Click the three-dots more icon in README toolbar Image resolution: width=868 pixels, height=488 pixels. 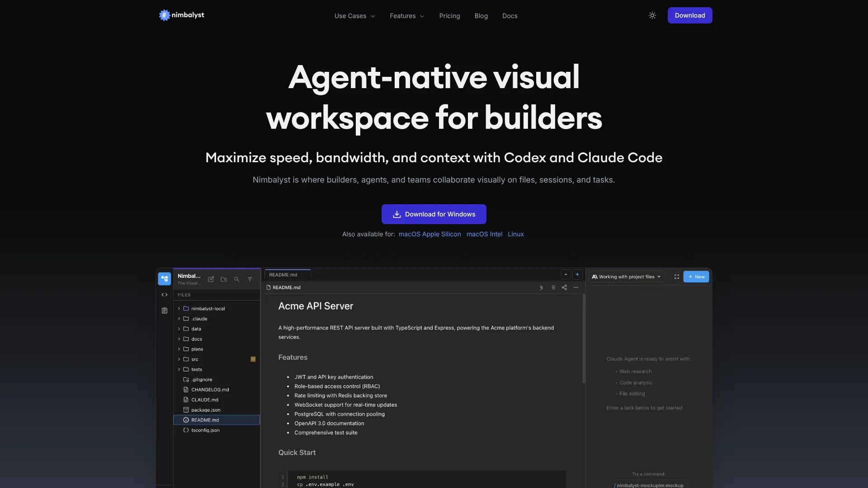(x=576, y=287)
